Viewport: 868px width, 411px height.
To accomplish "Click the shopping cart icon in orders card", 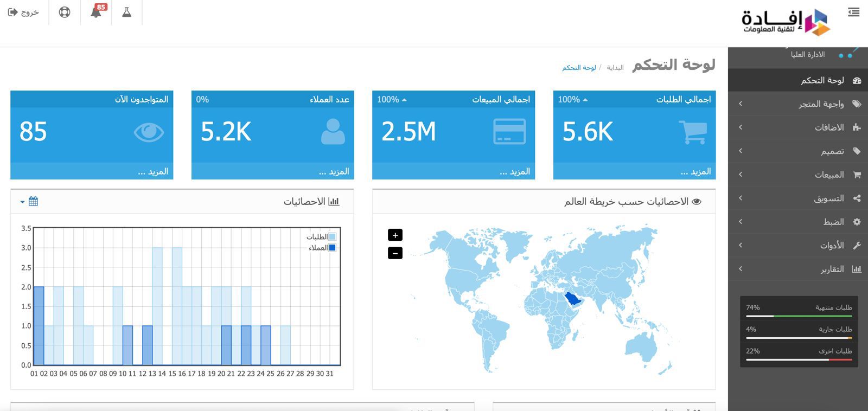I will pos(693,132).
